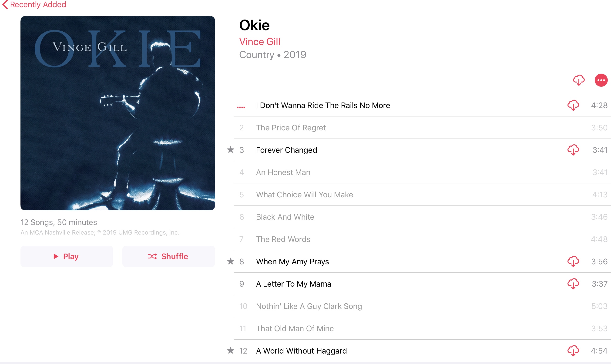Click the star beside When My Amy Prays

[x=231, y=261]
